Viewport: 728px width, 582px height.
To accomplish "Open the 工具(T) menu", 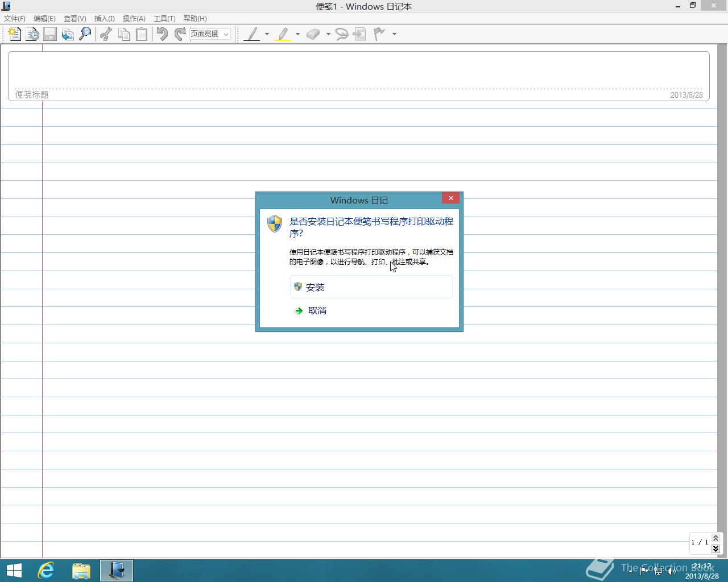I will (164, 19).
